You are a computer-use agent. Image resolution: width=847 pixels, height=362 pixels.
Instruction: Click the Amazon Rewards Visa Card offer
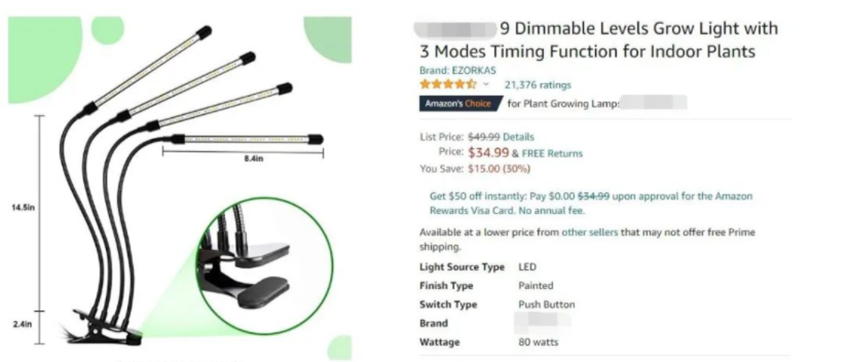pyautogui.click(x=591, y=203)
